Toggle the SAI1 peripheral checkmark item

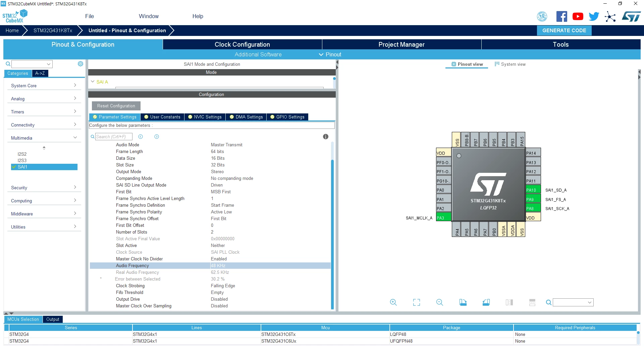coord(44,167)
